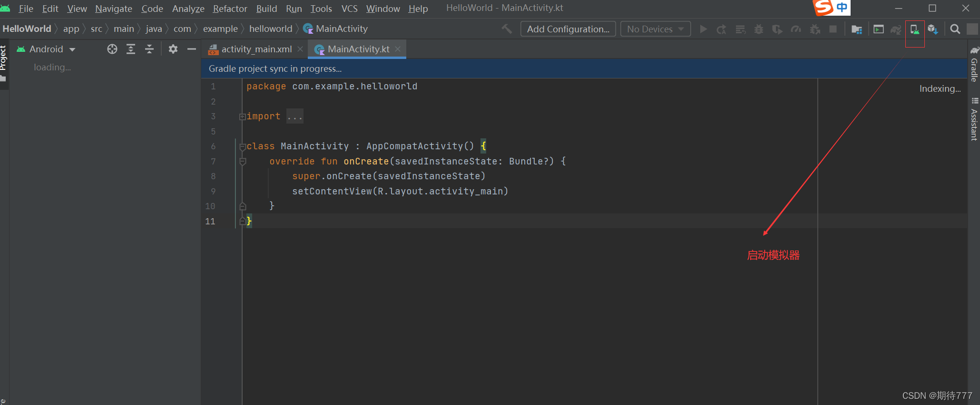
Task: Click the Debug bug icon
Action: [x=759, y=29]
